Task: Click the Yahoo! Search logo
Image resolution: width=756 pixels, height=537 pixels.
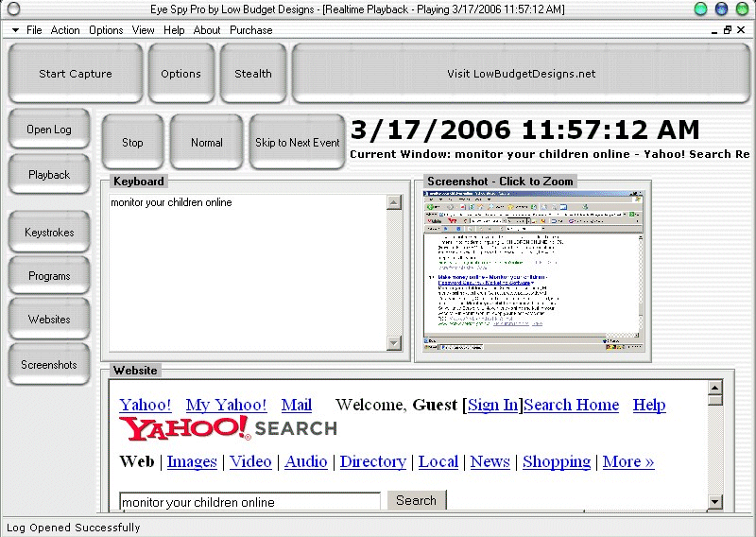Action: (x=228, y=428)
